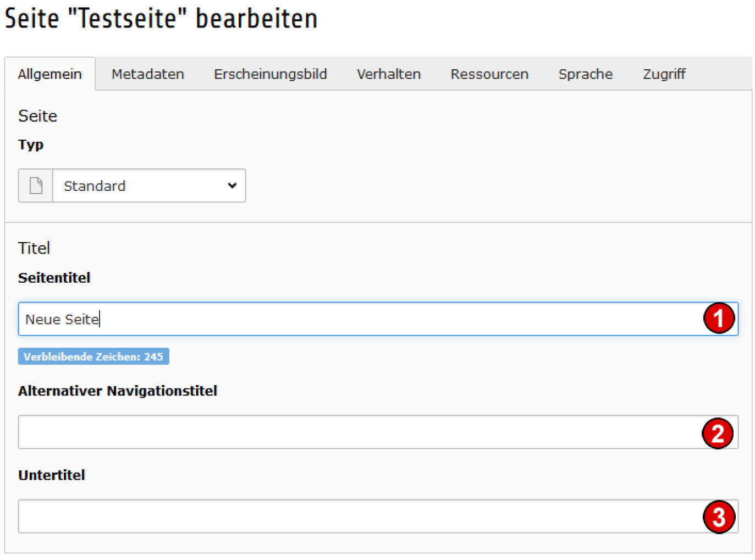
Task: Open the Metadaten tab
Action: click(147, 74)
